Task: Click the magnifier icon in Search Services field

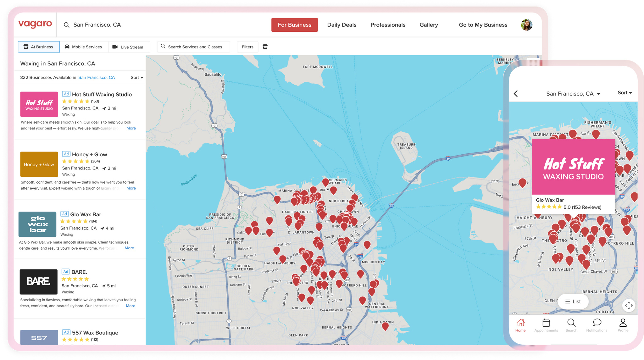Action: pos(163,46)
